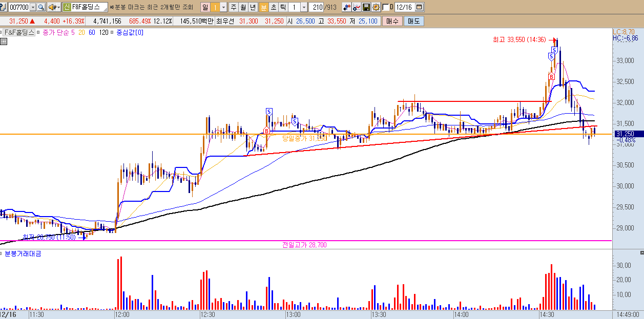
Task: Click the black 120 moving average color label
Action: pos(103,32)
